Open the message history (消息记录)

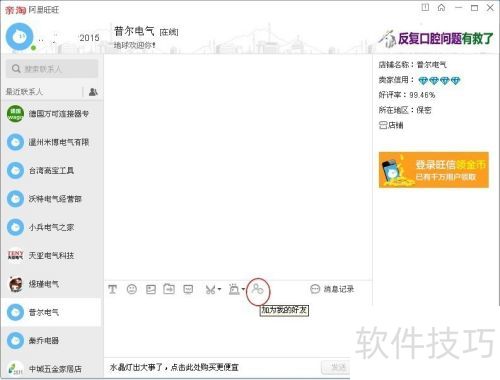coord(332,289)
